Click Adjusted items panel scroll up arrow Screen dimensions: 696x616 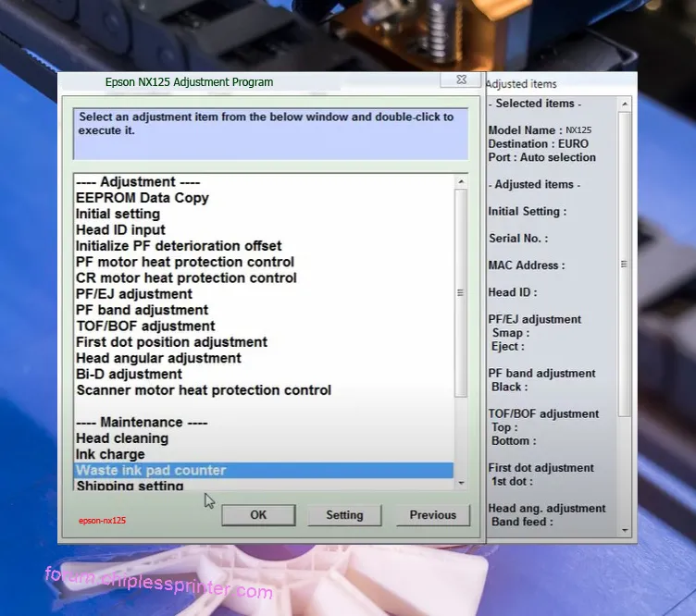625,105
